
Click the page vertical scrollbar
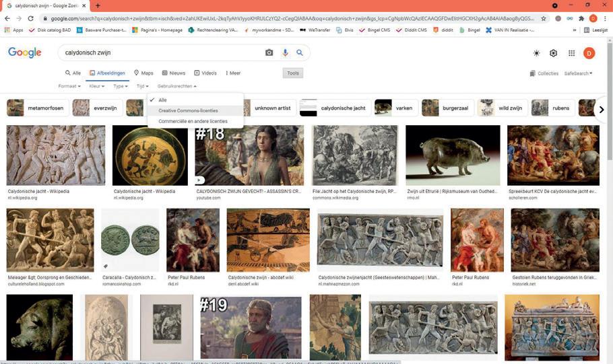tap(610, 102)
